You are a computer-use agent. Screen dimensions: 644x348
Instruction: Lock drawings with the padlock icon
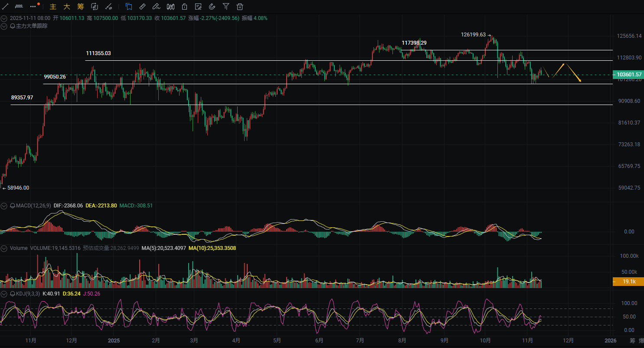[x=185, y=7]
